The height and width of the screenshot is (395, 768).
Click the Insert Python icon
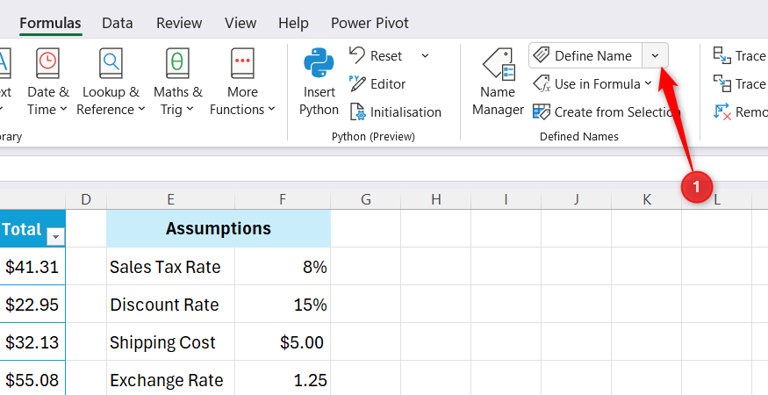click(x=319, y=63)
